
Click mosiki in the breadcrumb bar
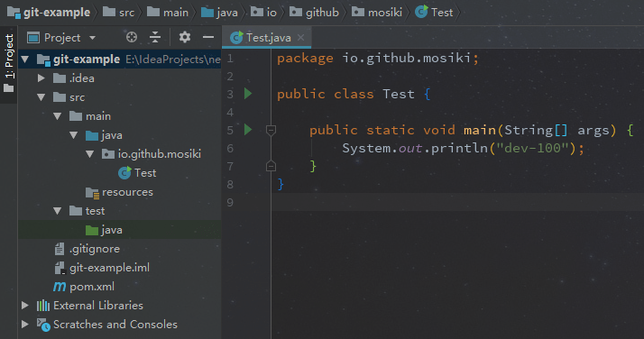377,13
